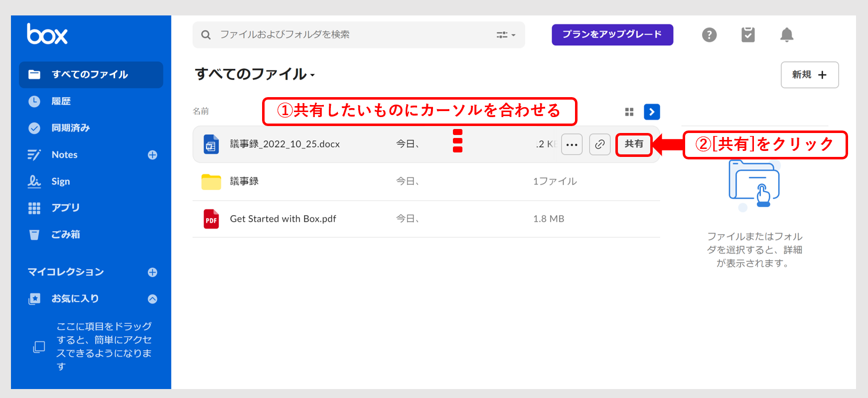Click the 1ファイル cell in 議事録 row

[x=555, y=181]
